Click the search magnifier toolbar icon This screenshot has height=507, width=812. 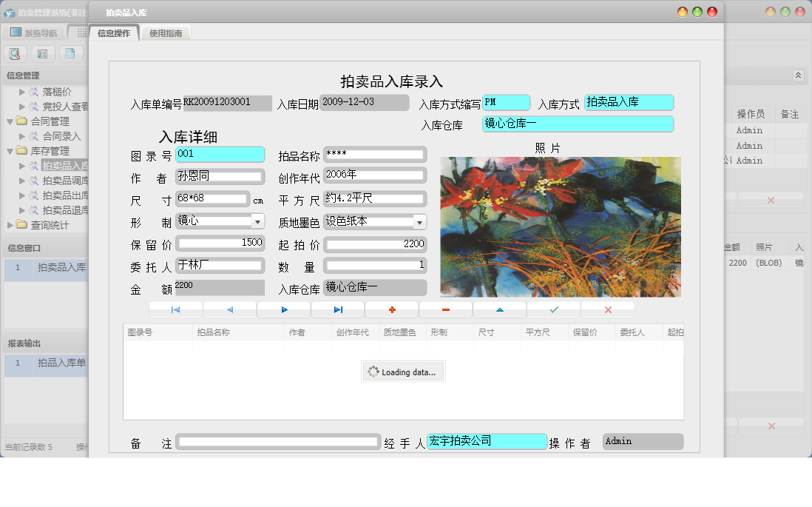click(x=16, y=53)
